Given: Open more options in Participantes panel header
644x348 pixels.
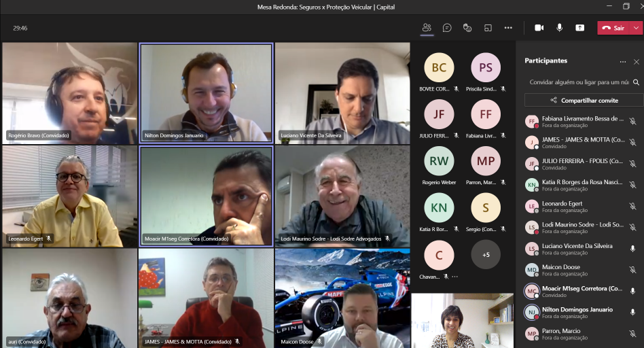Looking at the screenshot, I should coord(622,61).
